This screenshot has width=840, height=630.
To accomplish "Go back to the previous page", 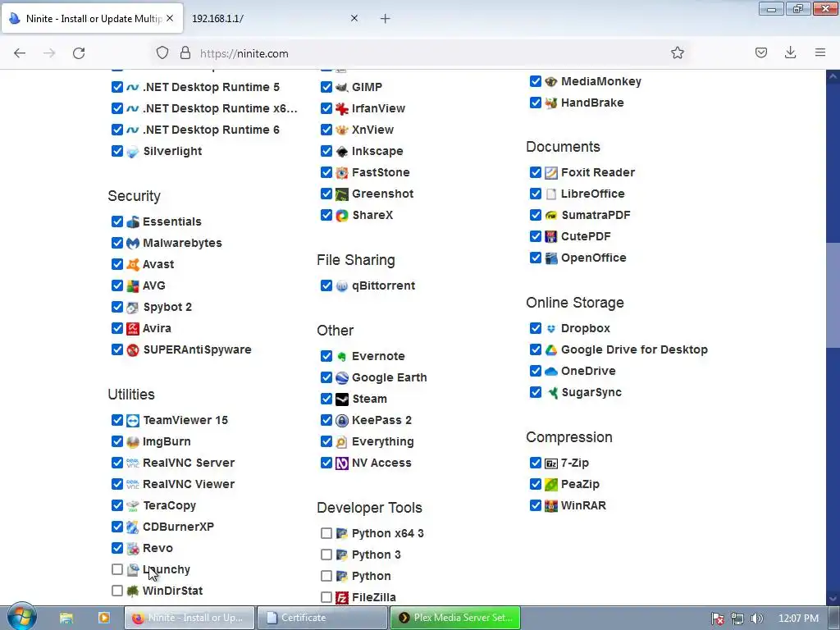I will 20,53.
